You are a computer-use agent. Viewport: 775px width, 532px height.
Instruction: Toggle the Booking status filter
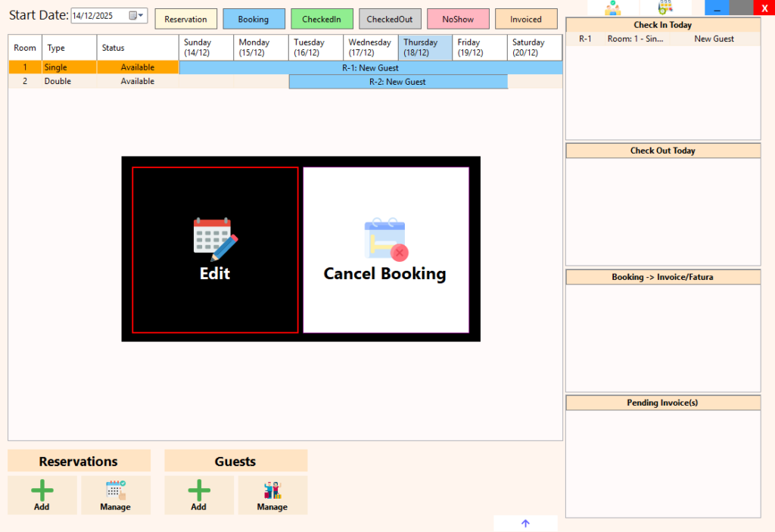tap(254, 18)
